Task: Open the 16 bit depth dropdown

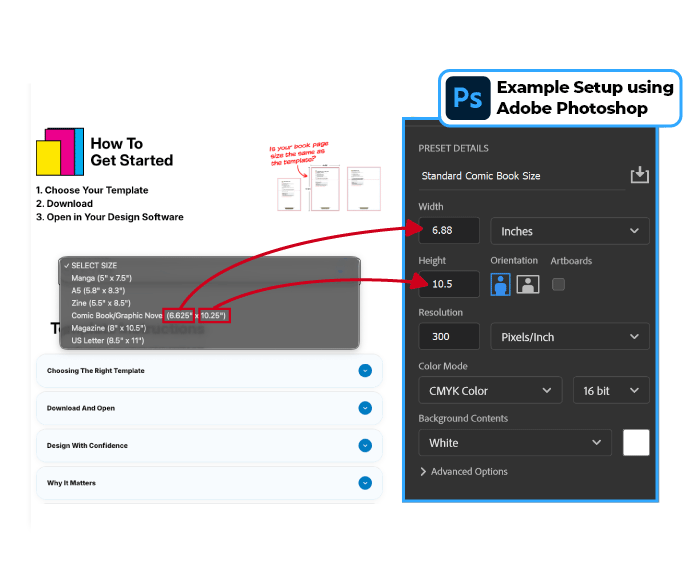Action: (x=610, y=390)
